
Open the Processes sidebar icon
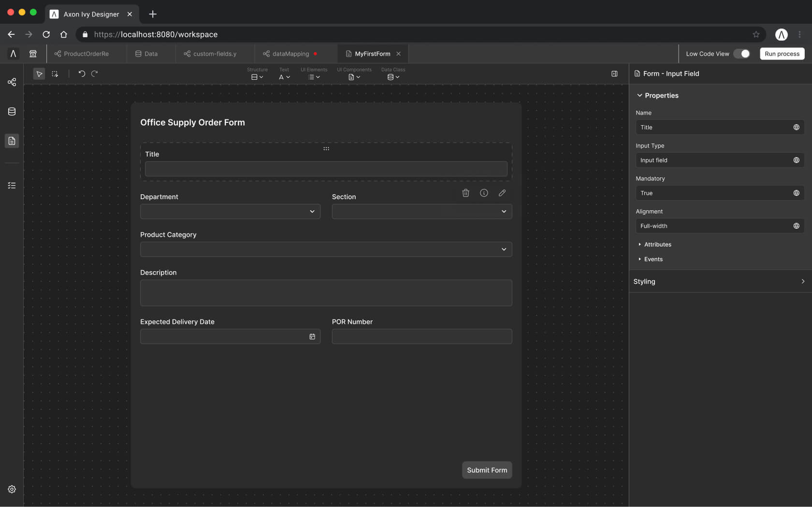pos(12,82)
